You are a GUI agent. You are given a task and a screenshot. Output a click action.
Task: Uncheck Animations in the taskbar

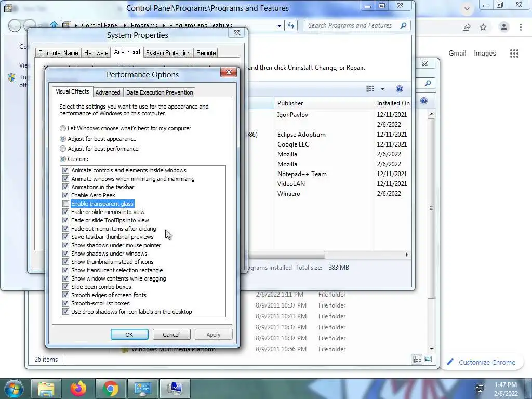[65, 187]
